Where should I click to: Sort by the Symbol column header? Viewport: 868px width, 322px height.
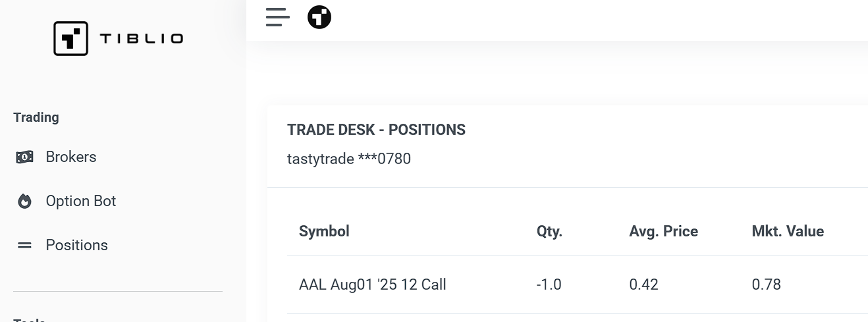[x=324, y=231]
